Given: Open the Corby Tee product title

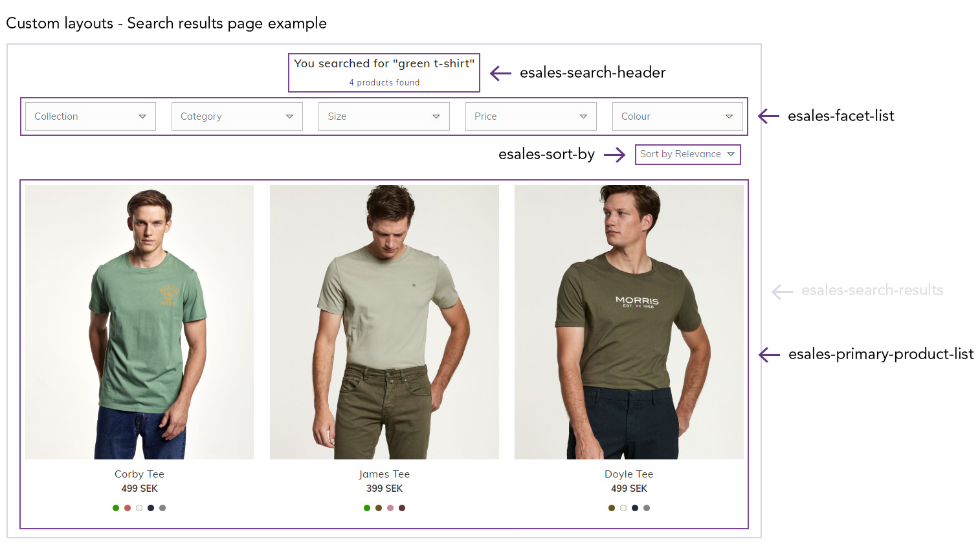Looking at the screenshot, I should point(139,474).
